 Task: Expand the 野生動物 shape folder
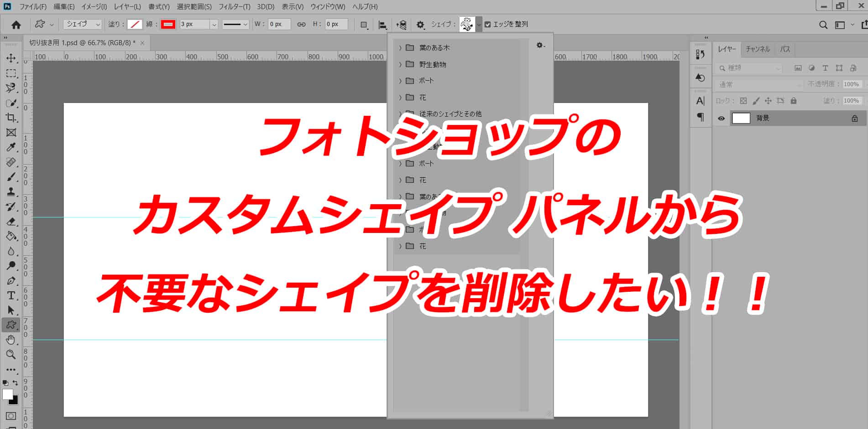(x=400, y=65)
